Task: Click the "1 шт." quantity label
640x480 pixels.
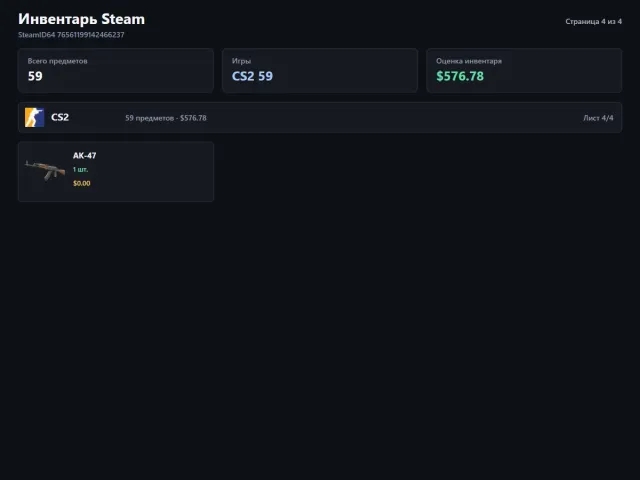Action: [80, 169]
